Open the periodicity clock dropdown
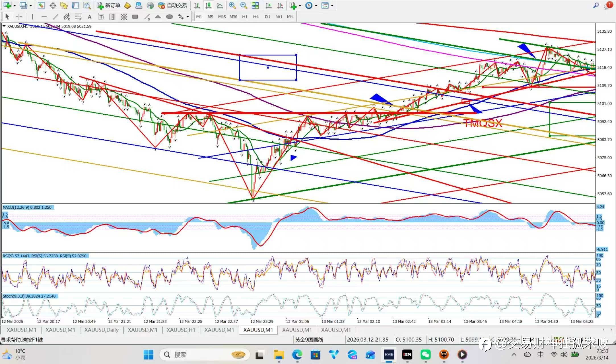Image resolution: width=616 pixels, height=364 pixels. coord(316,5)
